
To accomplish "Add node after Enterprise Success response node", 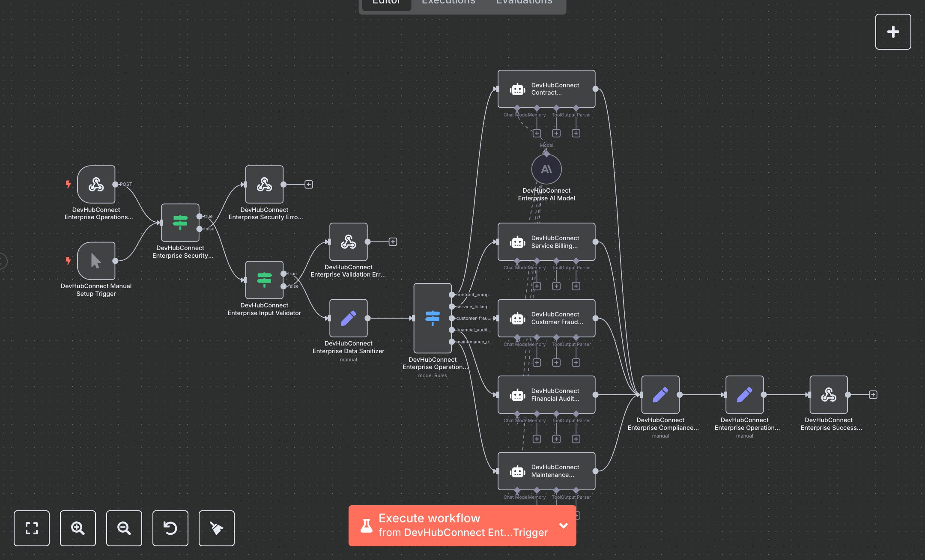I will 873,395.
